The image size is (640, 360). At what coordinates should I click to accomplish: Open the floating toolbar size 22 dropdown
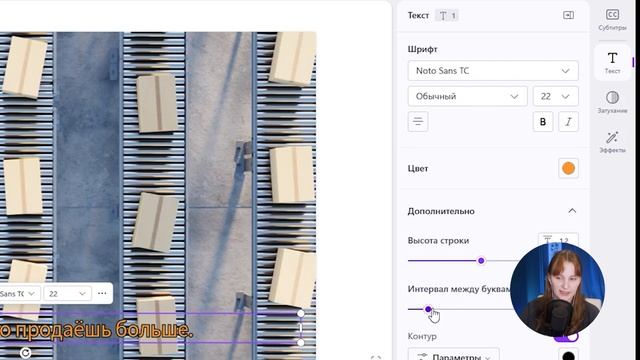click(x=67, y=293)
